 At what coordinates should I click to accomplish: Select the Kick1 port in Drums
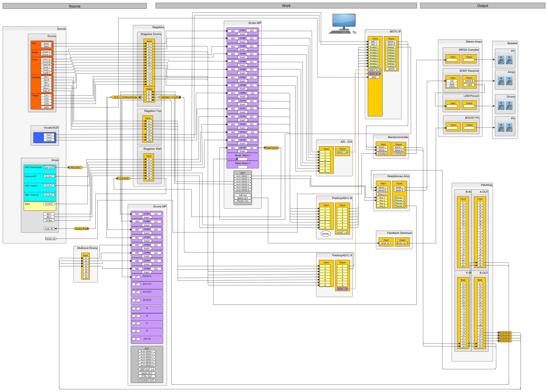[46, 44]
